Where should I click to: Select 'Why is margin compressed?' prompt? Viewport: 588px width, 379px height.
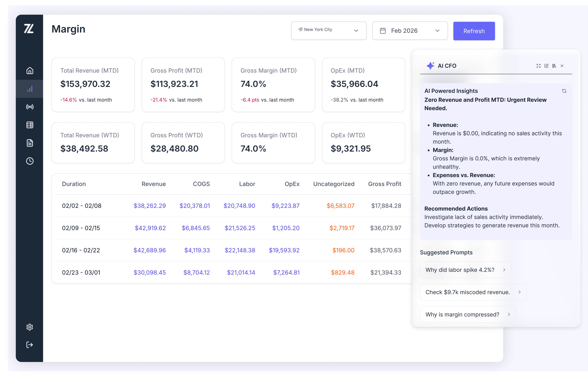point(468,314)
